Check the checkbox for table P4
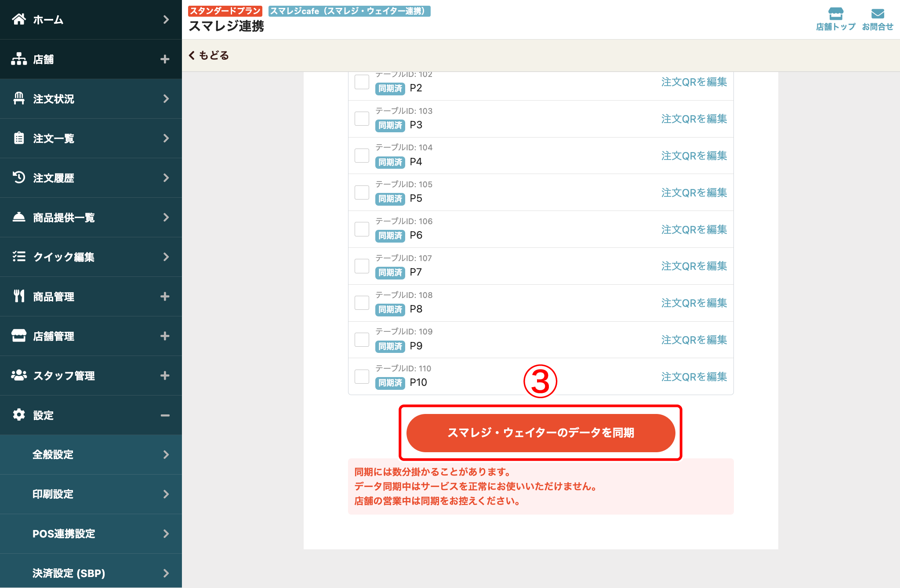 click(362, 156)
